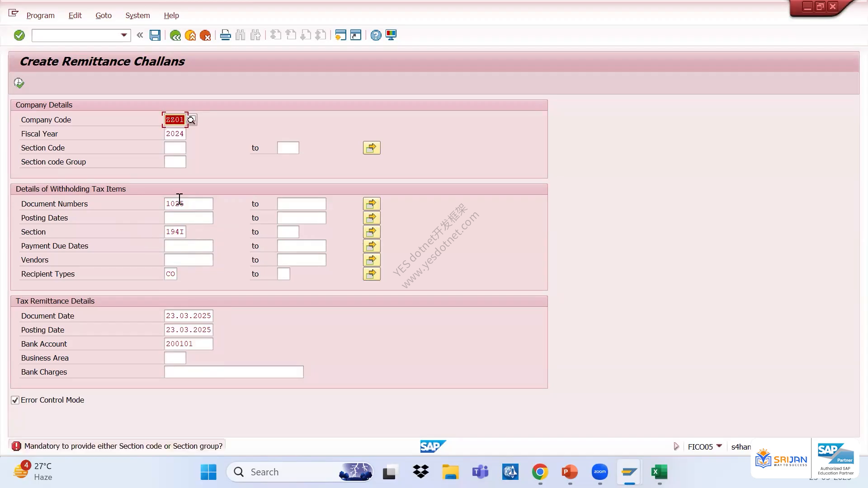This screenshot has width=868, height=488.
Task: Click the Fiscal Year field
Action: point(175,134)
